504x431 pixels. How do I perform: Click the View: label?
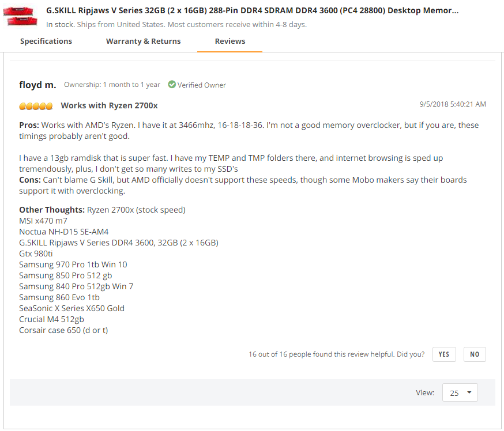point(425,393)
